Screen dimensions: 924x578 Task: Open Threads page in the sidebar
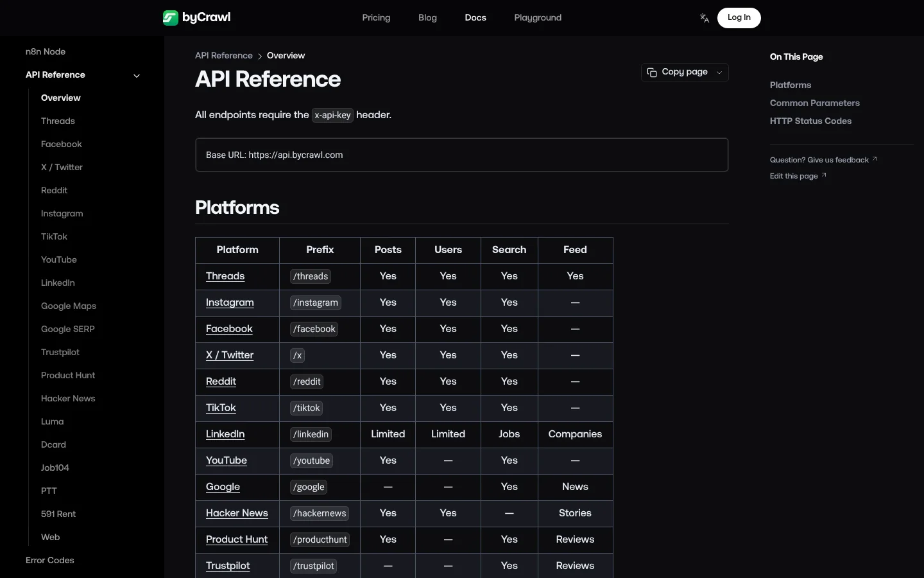(x=58, y=121)
